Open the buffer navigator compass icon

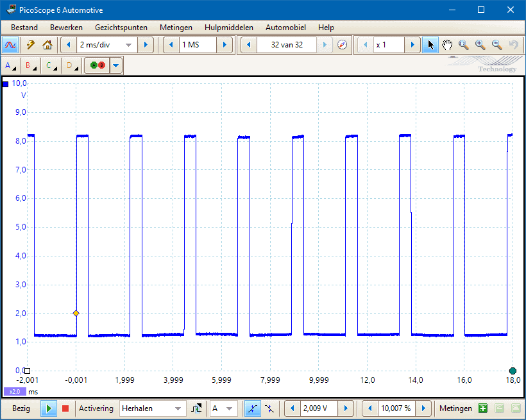pos(342,45)
